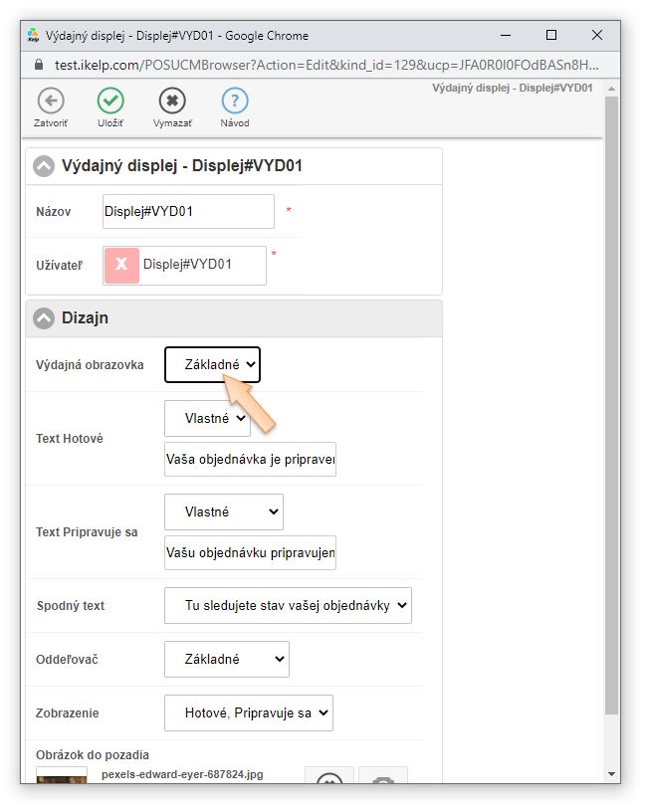Click the Názov input field
This screenshot has width=646, height=812.
coord(188,211)
